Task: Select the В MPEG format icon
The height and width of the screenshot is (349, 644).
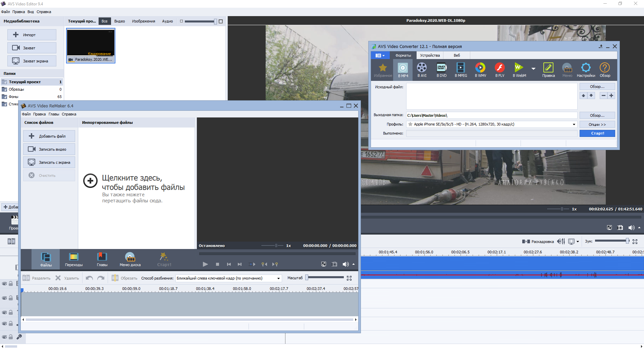Action: [461, 70]
